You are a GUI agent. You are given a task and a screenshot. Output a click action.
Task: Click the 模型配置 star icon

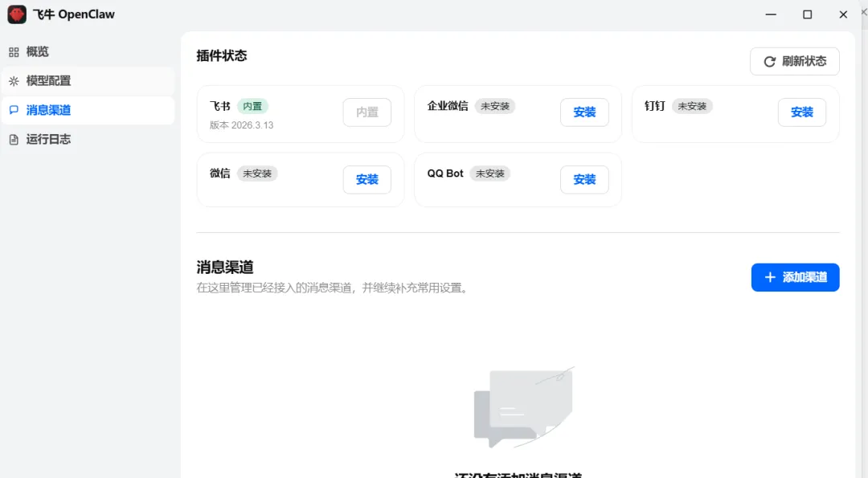pyautogui.click(x=14, y=81)
